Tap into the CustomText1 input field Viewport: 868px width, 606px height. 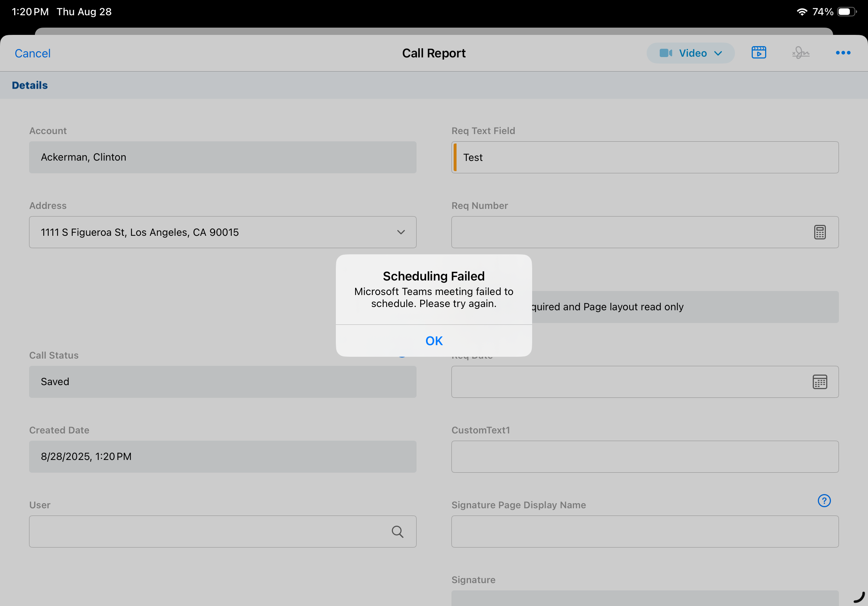point(644,456)
